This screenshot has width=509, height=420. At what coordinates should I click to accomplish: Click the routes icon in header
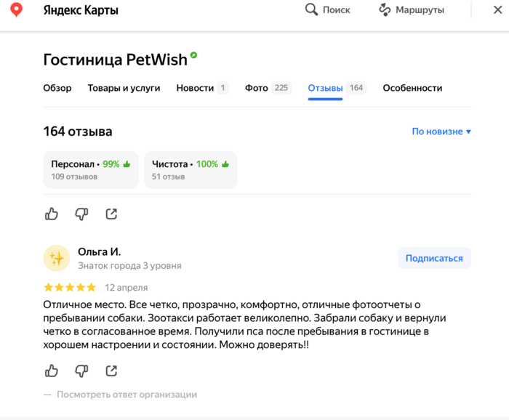click(x=385, y=9)
